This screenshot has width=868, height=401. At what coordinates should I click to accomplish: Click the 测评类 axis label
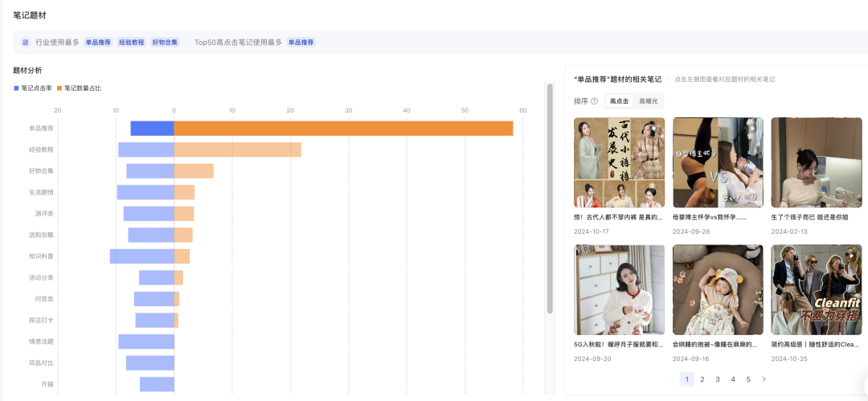(x=44, y=214)
